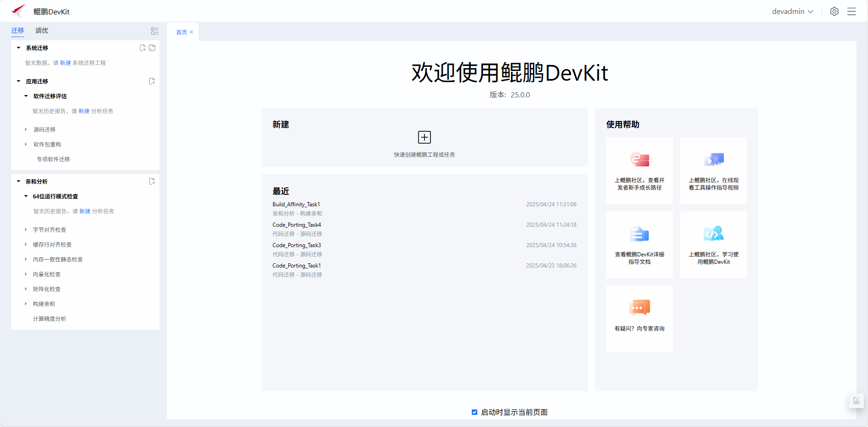Open the hamburger menu at top right
Viewport: 868px width, 427px height.
(x=851, y=12)
